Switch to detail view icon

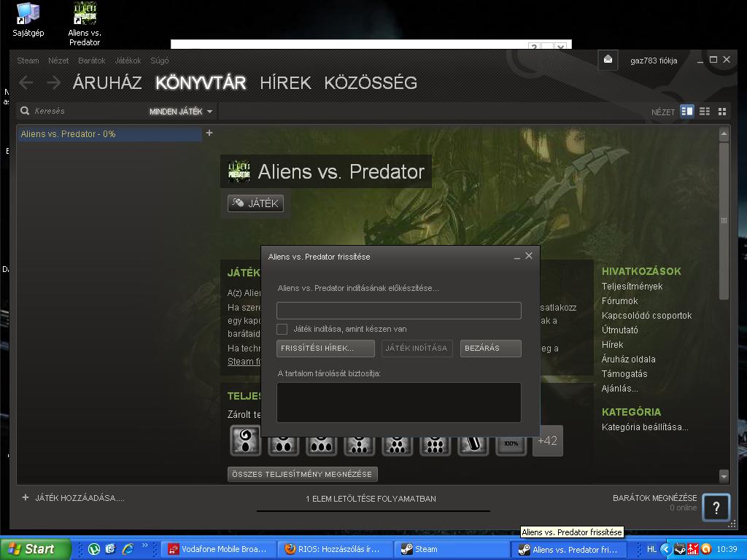click(687, 111)
